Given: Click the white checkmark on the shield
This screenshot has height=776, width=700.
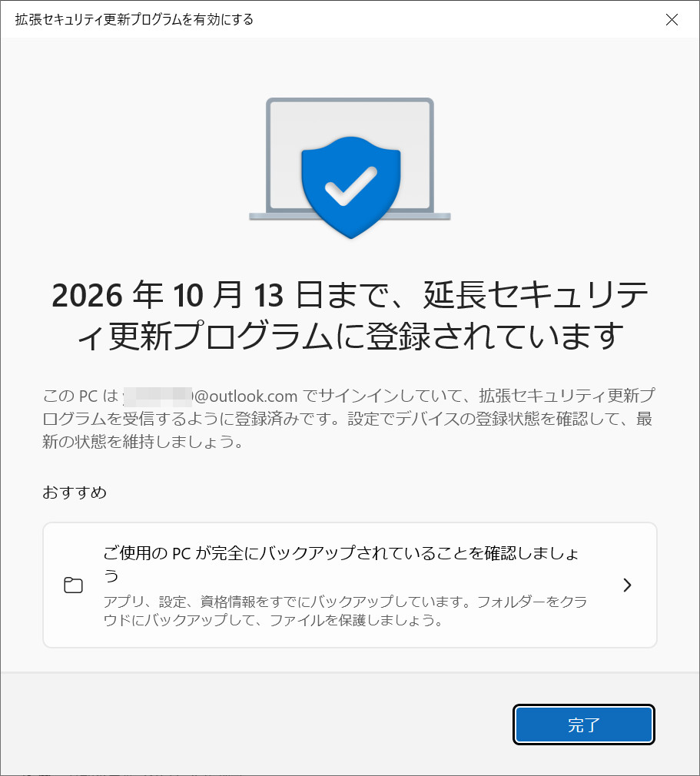Looking at the screenshot, I should click(x=350, y=187).
